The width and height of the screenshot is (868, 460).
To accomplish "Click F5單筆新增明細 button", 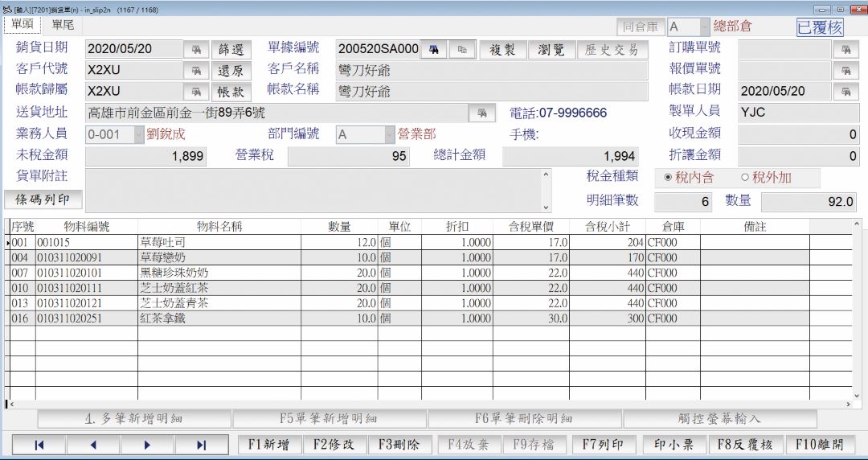I will click(x=330, y=419).
